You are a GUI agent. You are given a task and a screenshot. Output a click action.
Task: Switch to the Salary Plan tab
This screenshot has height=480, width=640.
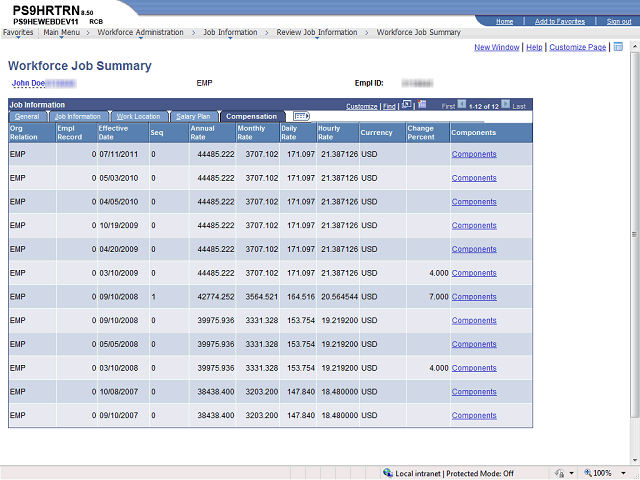(x=193, y=117)
